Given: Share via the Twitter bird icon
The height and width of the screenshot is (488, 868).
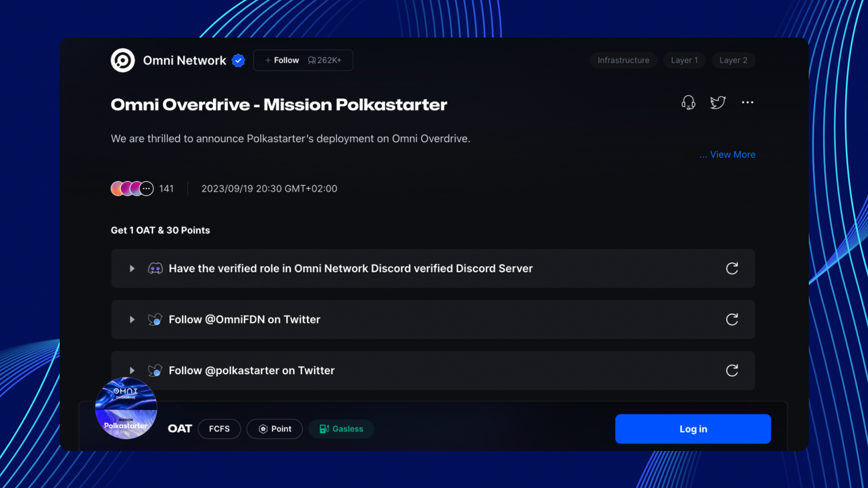Looking at the screenshot, I should 717,103.
